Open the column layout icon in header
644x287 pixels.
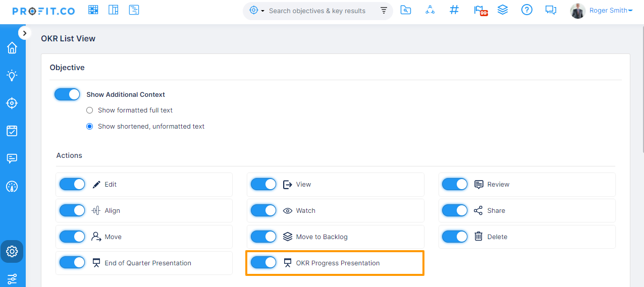point(114,10)
